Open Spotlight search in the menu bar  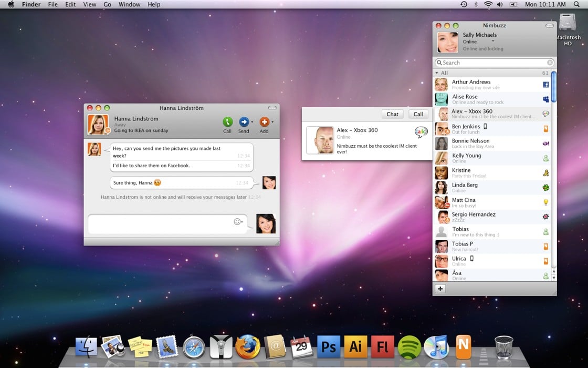(576, 4)
